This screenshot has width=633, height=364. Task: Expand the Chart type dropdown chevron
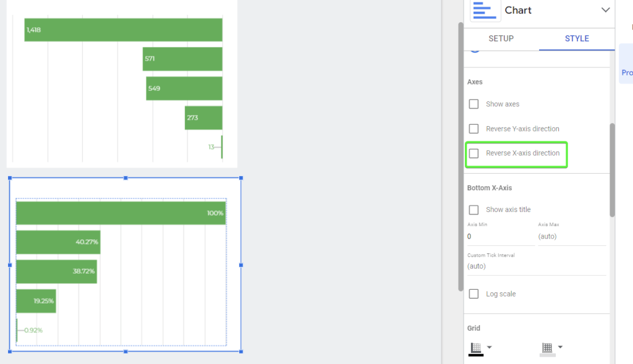point(605,10)
